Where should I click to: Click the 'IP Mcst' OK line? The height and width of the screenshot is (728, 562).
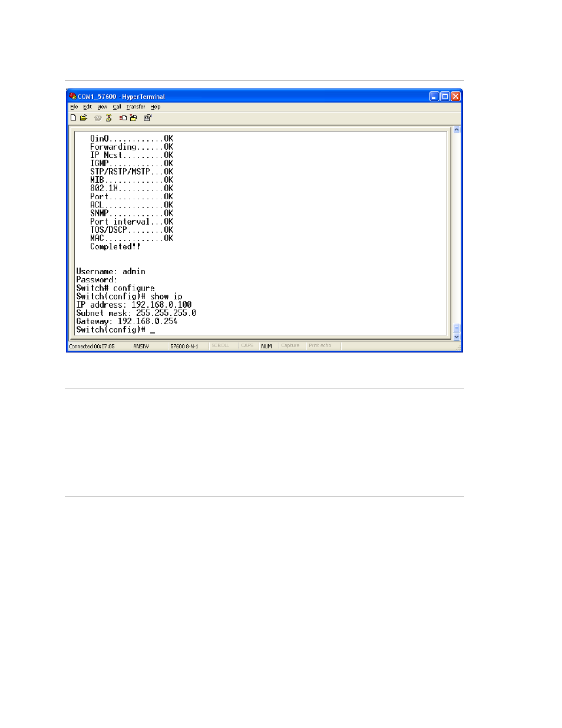point(131,155)
